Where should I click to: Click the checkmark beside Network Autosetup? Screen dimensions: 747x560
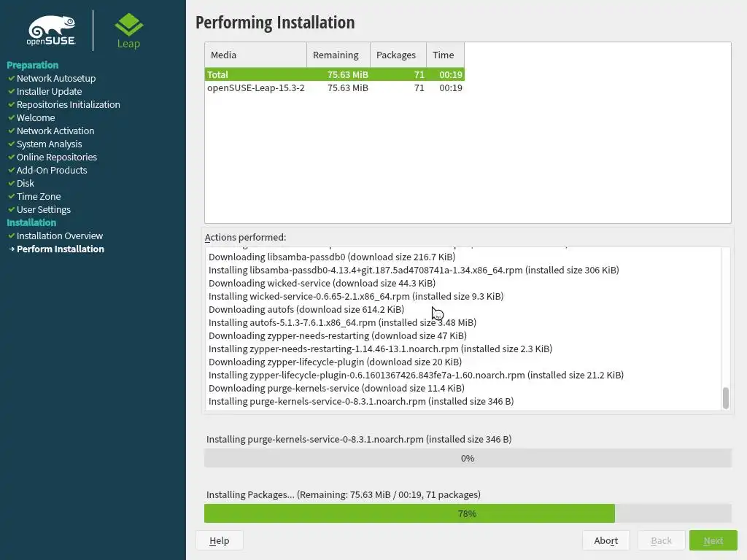(12, 78)
